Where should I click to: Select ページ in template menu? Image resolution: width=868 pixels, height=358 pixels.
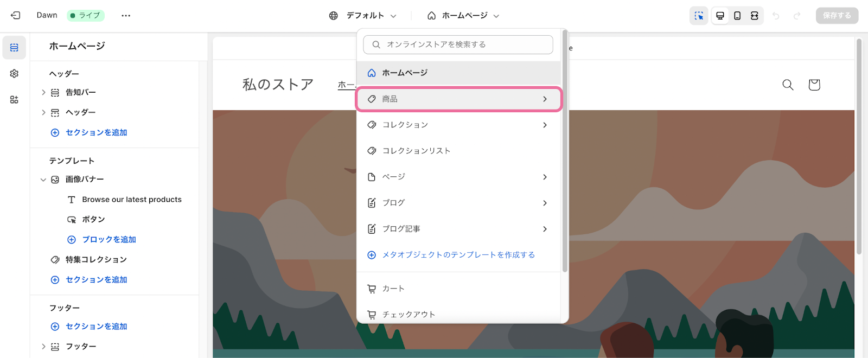pos(458,177)
